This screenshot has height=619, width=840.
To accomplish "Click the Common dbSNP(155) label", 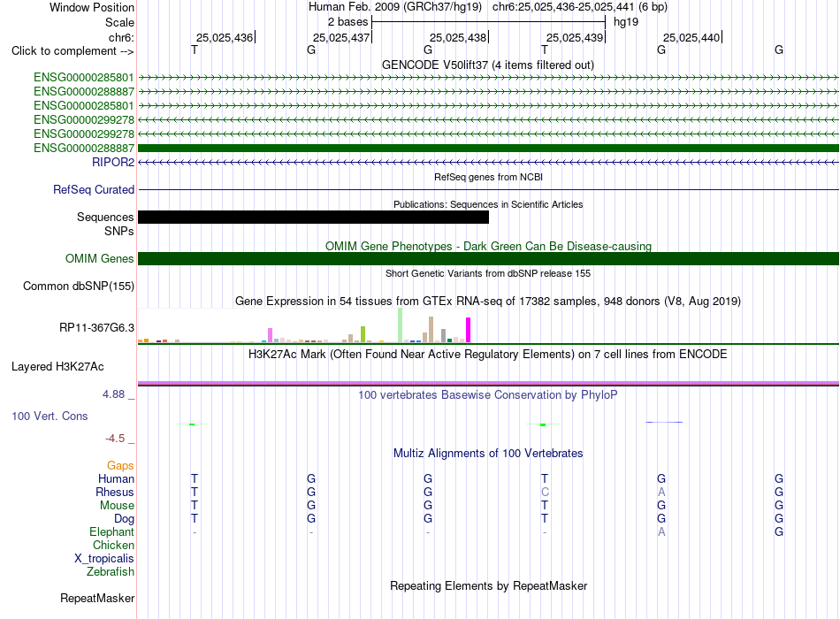I will point(78,287).
